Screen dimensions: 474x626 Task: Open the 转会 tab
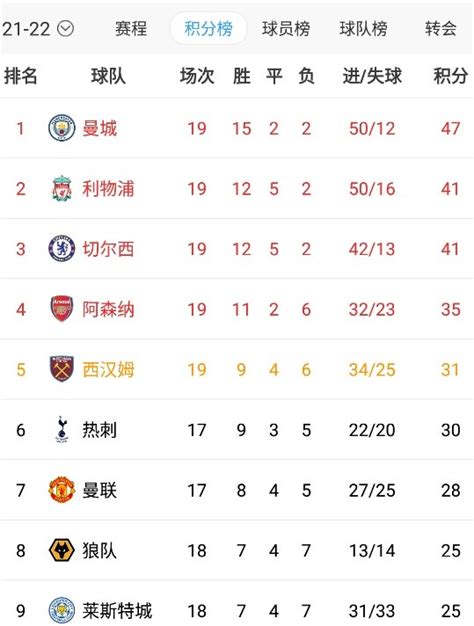441,29
